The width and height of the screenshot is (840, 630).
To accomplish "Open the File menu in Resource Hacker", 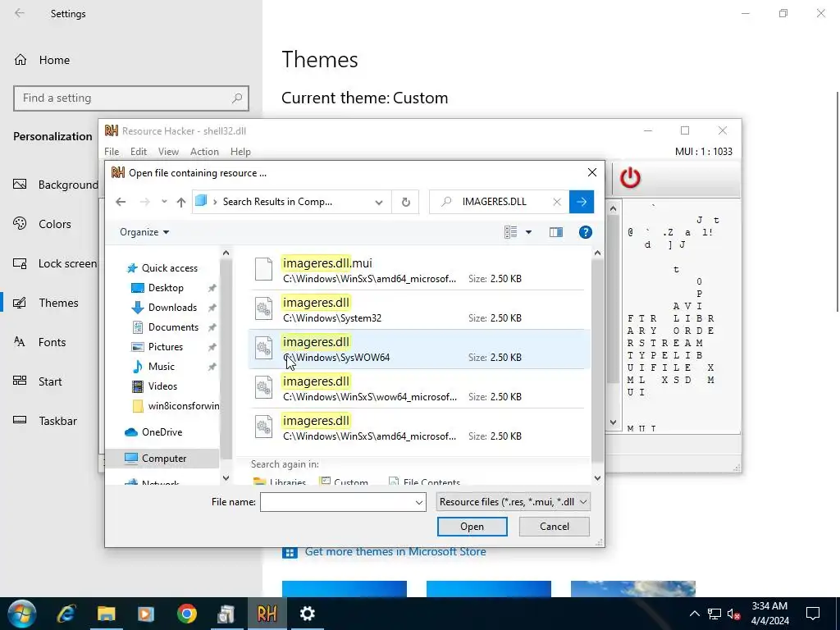I will (112, 152).
